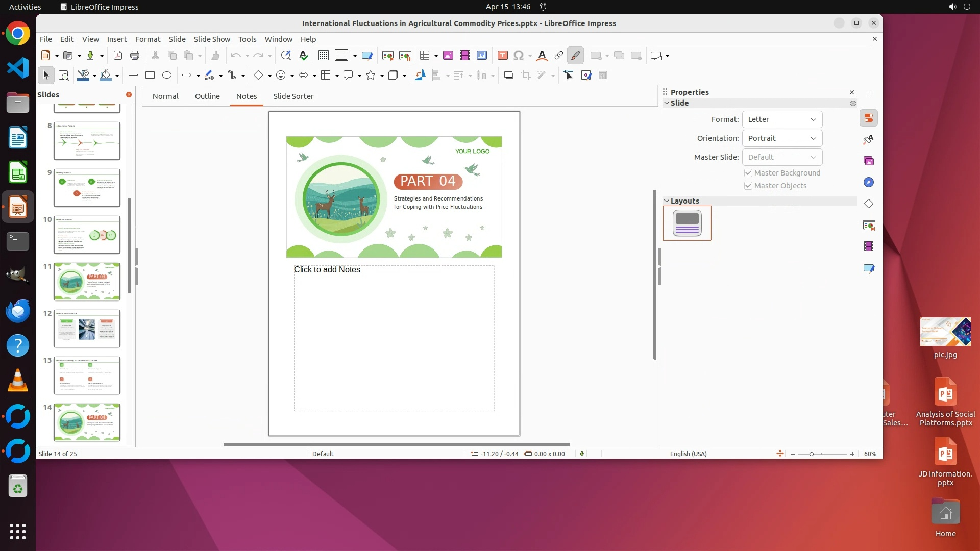This screenshot has height=551, width=980.
Task: Select the Rectangle drawing tool
Action: (150, 76)
